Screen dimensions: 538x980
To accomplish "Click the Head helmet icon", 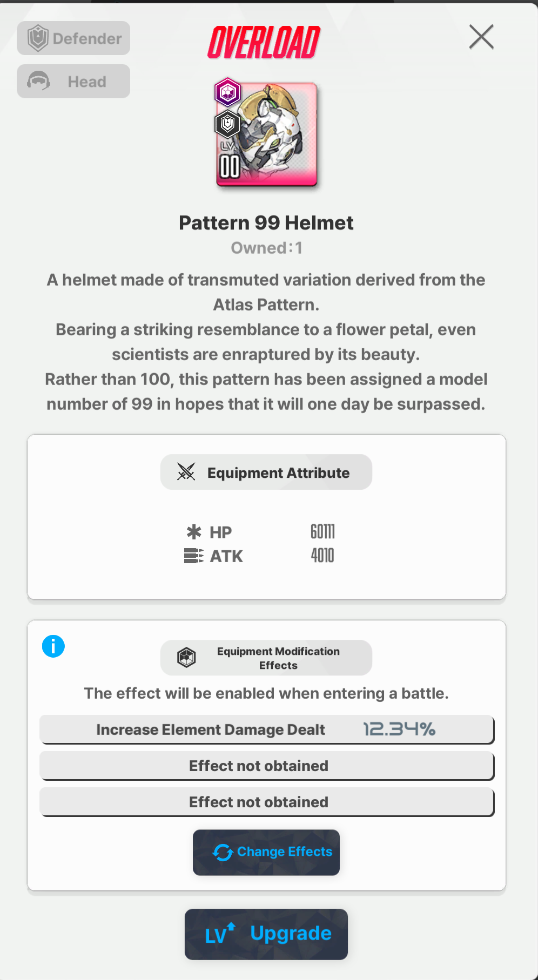I will coord(38,82).
